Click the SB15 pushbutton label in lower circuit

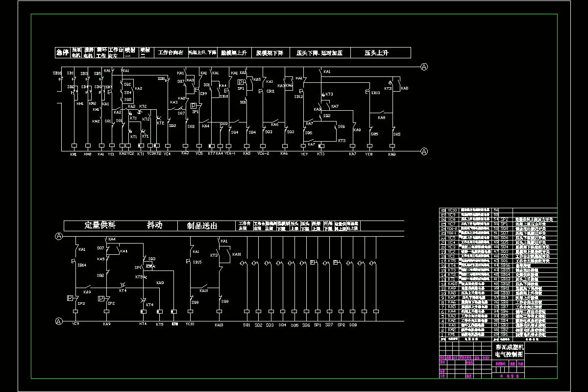click(197, 262)
